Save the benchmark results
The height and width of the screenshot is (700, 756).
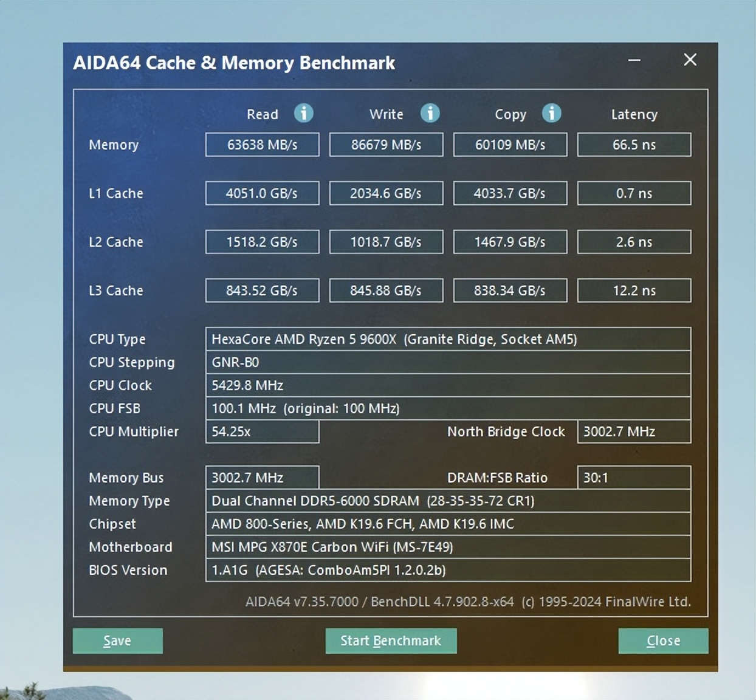point(117,640)
